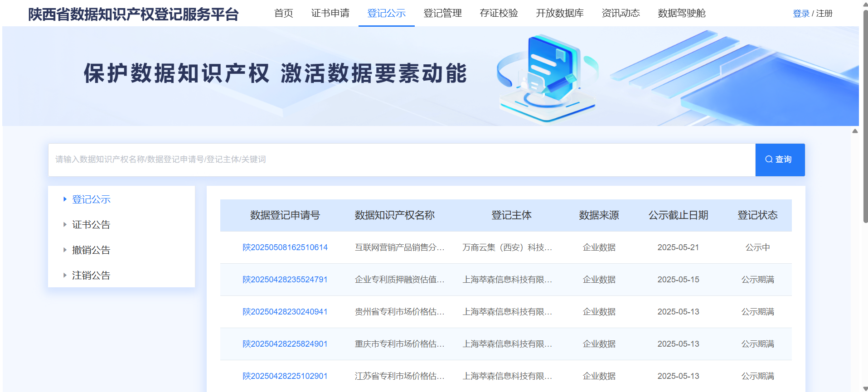
Task: Click the 查询 search button
Action: (780, 160)
